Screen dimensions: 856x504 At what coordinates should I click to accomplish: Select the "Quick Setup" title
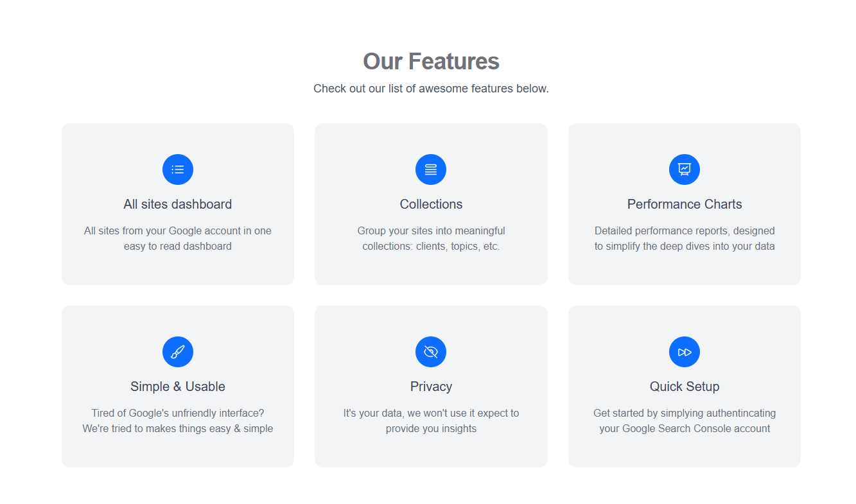(685, 387)
